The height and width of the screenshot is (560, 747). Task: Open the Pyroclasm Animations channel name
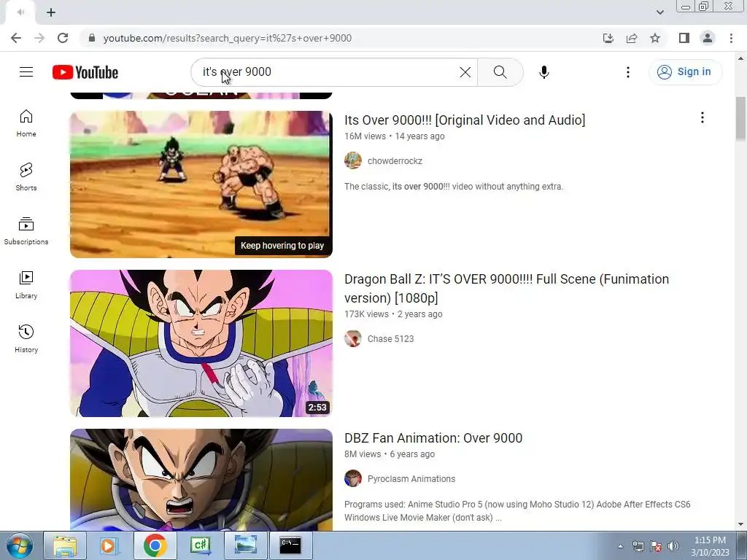tap(411, 478)
